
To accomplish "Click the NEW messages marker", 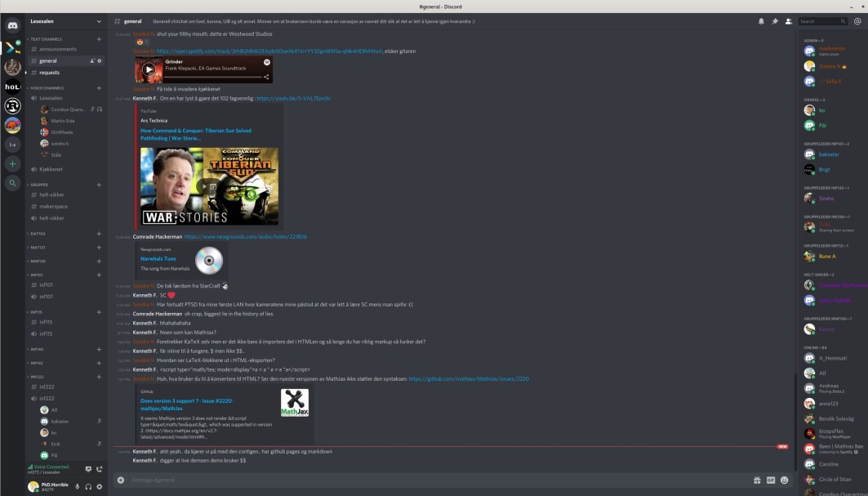I will [x=782, y=447].
